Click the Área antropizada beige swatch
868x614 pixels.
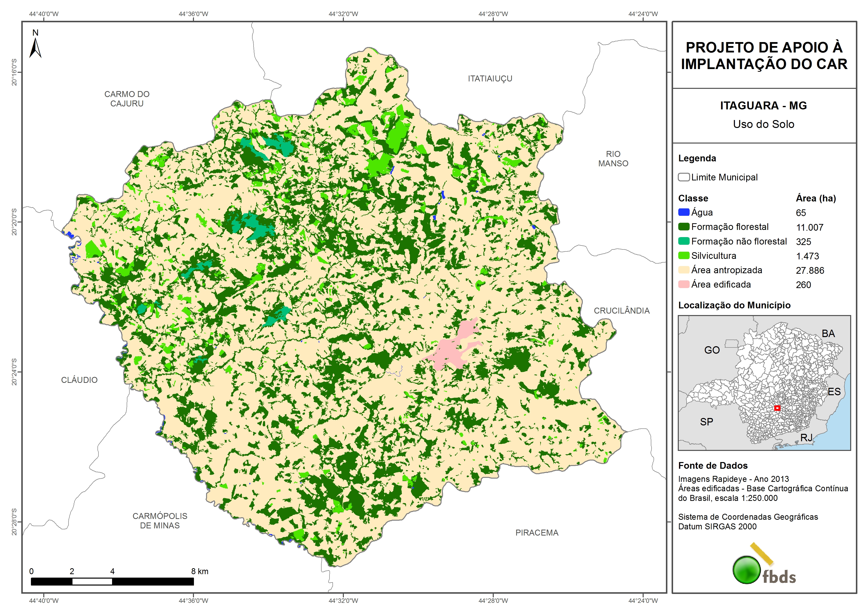(683, 270)
